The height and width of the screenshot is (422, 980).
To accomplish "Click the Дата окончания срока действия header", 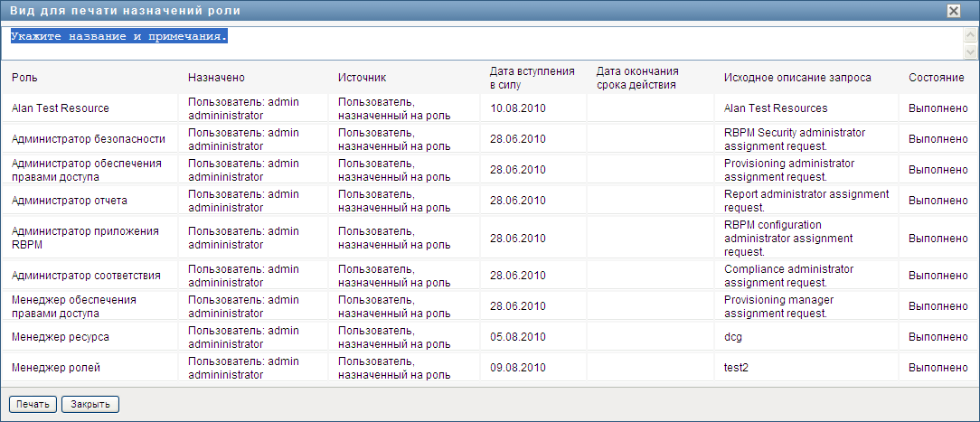I will coord(637,78).
